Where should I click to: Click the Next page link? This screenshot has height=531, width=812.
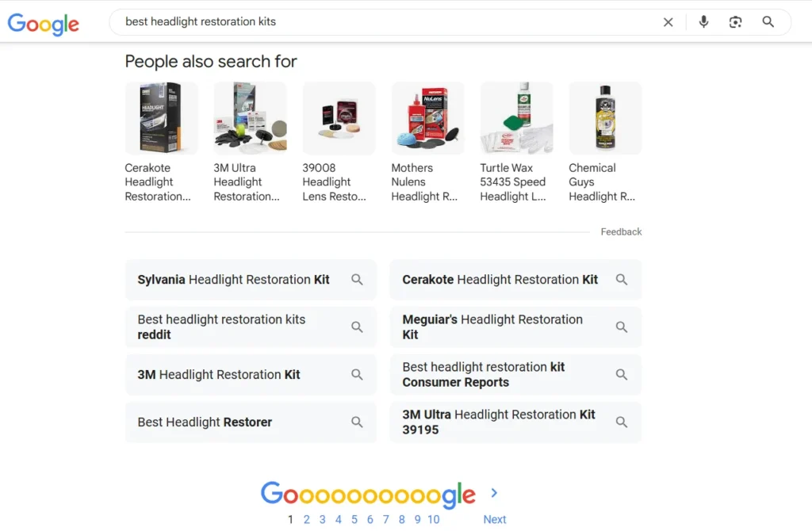pyautogui.click(x=494, y=520)
